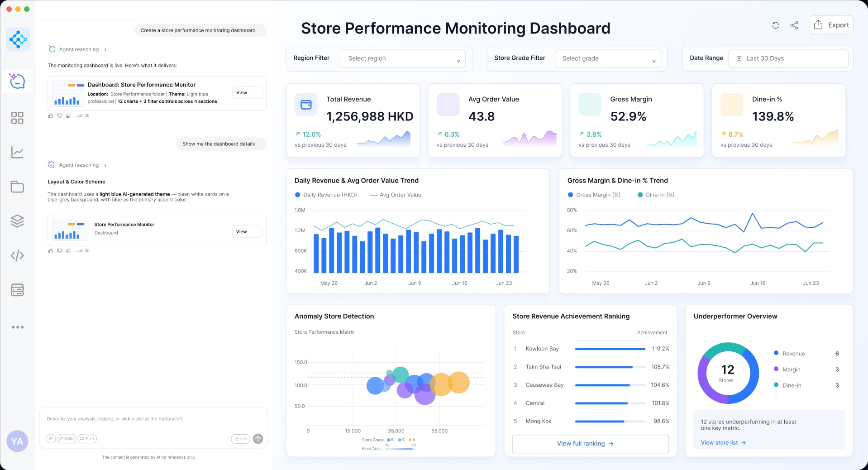Toggle the Gross Margin (%) legend series

pos(594,195)
